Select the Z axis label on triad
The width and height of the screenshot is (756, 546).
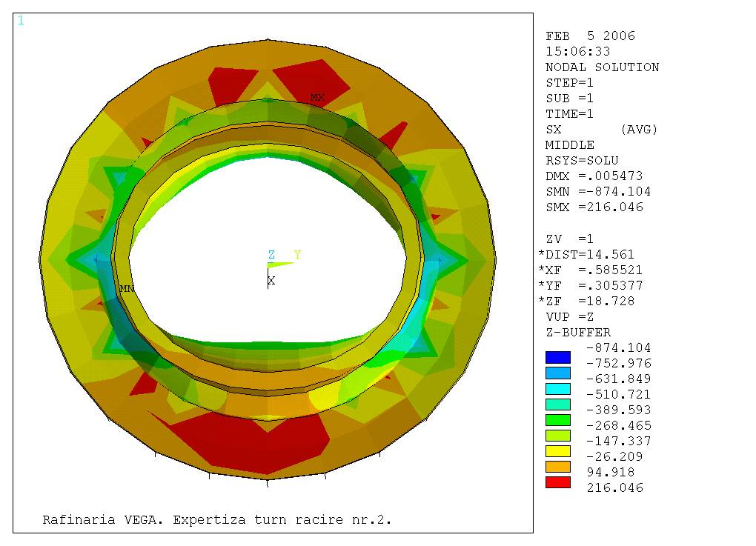tap(271, 255)
